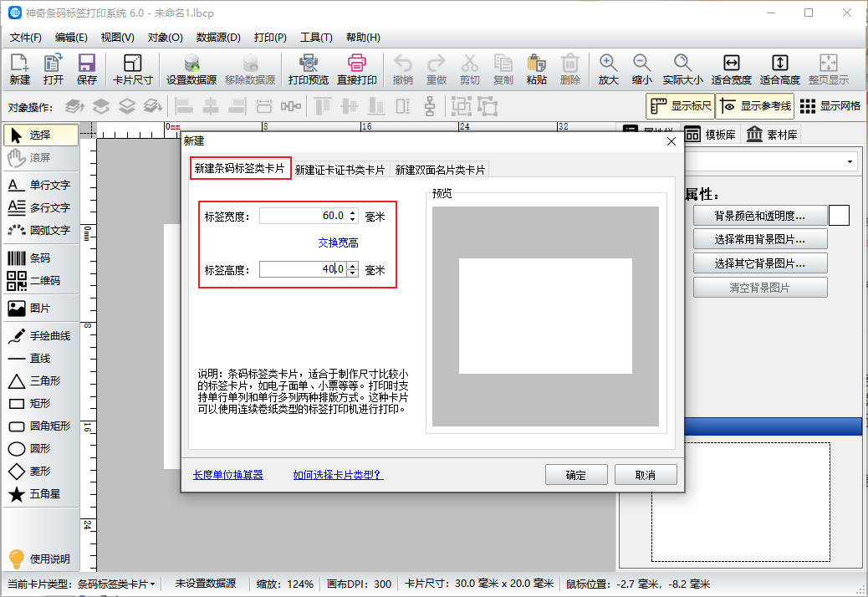Screen dimensions: 868x597
Task: Click 选择其它背景图片... button
Action: point(760,263)
